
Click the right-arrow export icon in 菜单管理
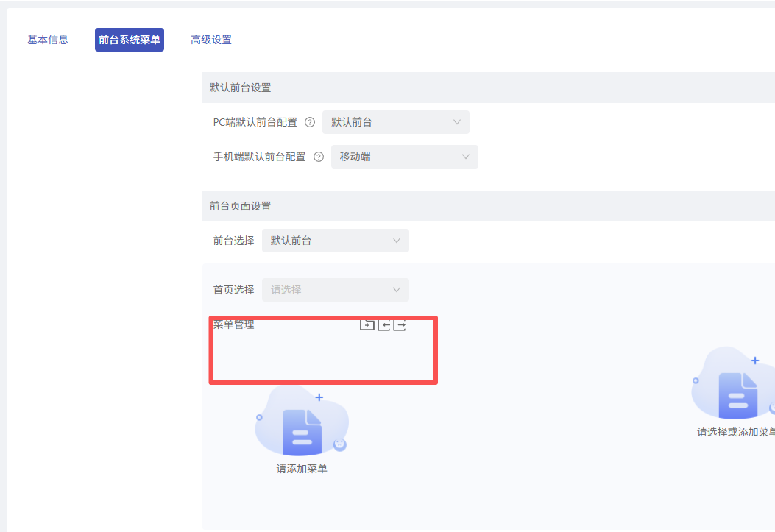click(400, 324)
